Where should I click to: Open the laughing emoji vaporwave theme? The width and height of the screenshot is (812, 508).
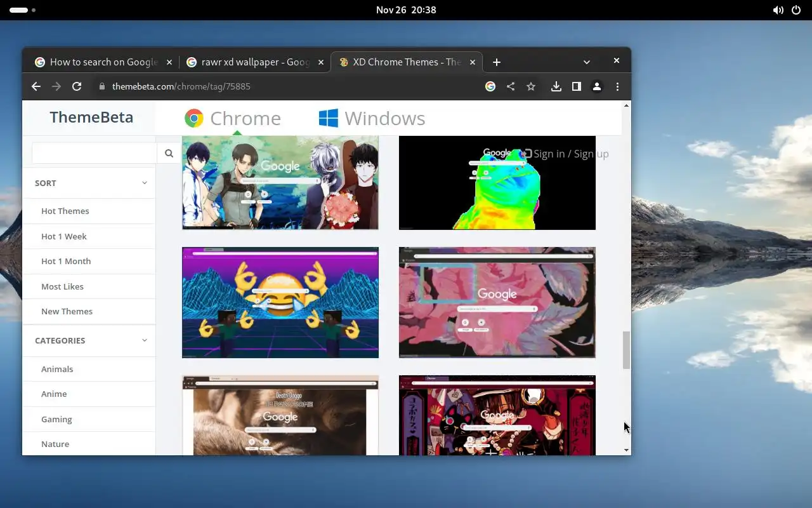tap(280, 302)
